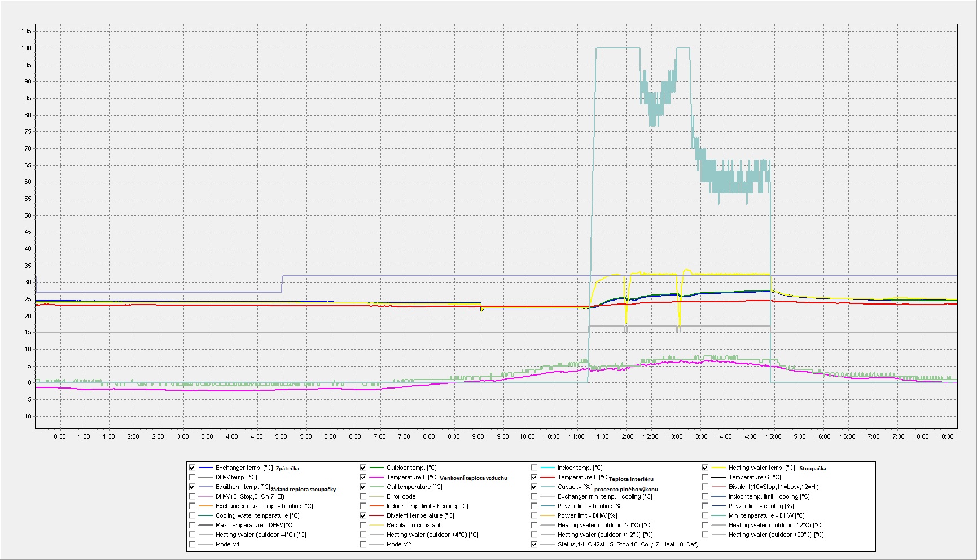
Task: Click the blue Exchanger temp. legend line
Action: [x=205, y=468]
